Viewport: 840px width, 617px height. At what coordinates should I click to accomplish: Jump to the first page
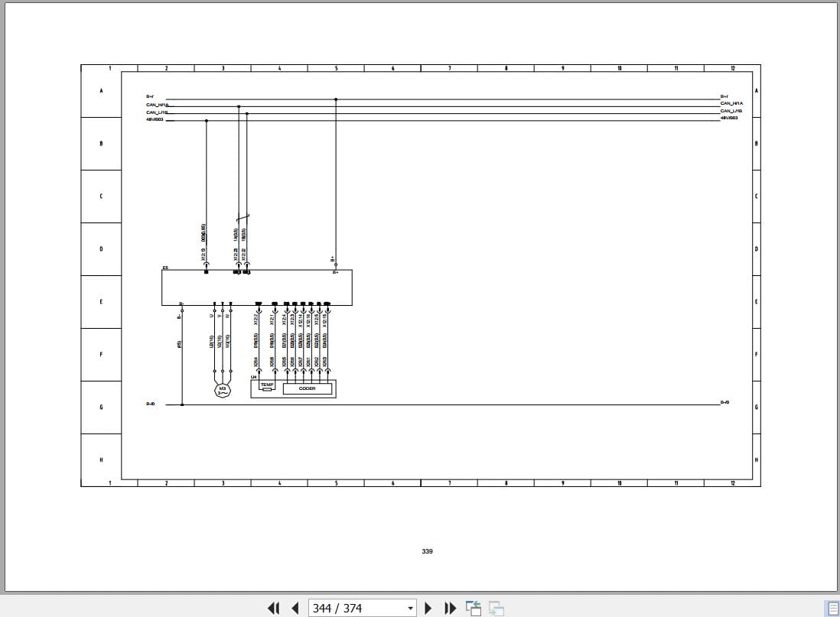pyautogui.click(x=273, y=608)
